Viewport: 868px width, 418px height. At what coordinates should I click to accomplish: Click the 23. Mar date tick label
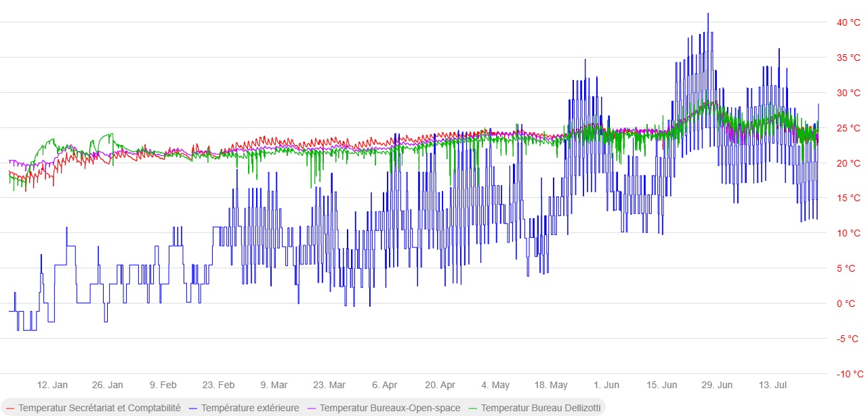(329, 385)
